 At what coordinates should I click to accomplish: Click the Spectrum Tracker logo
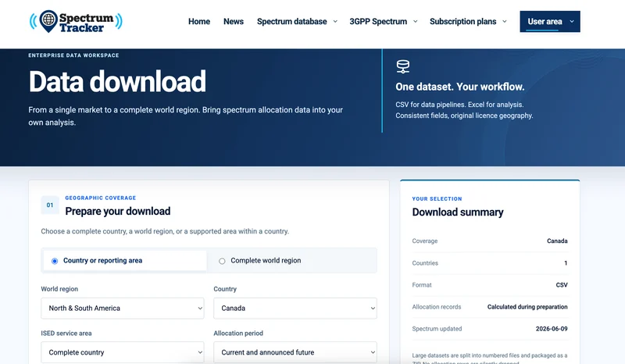[x=76, y=22]
